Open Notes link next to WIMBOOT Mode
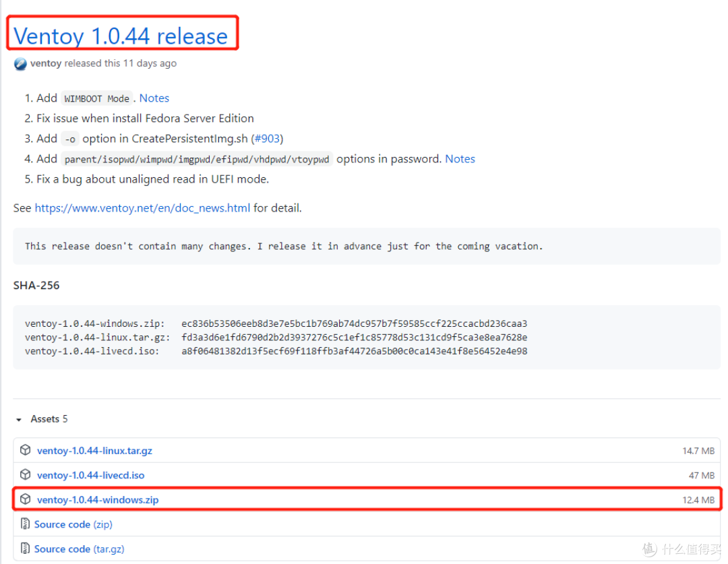This screenshot has height=564, width=728. (154, 98)
